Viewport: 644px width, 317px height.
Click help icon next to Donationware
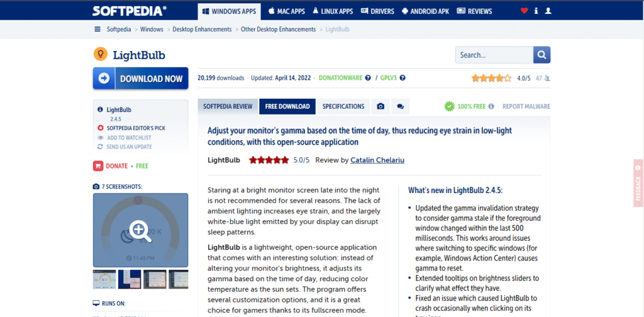pyautogui.click(x=368, y=78)
